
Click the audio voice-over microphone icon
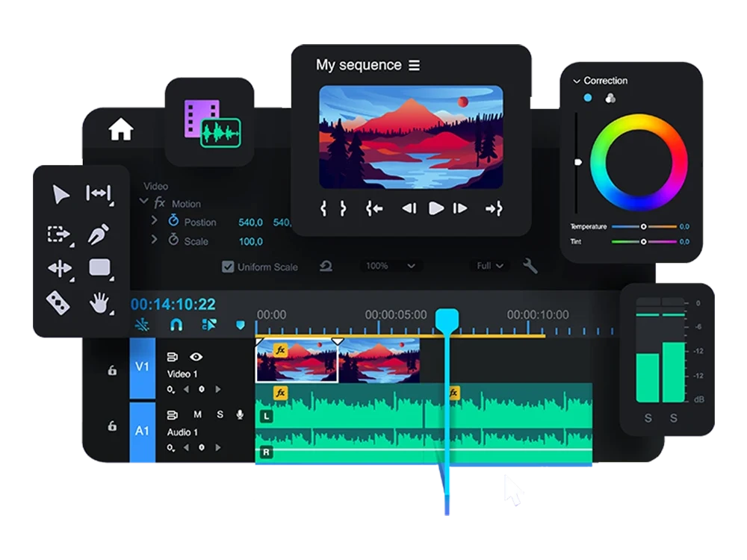[x=241, y=414]
